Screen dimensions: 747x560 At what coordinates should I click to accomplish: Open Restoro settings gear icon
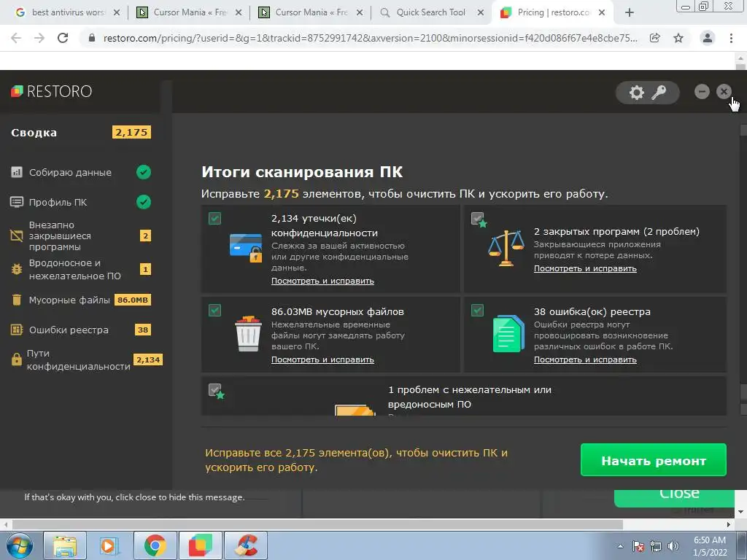tap(636, 93)
